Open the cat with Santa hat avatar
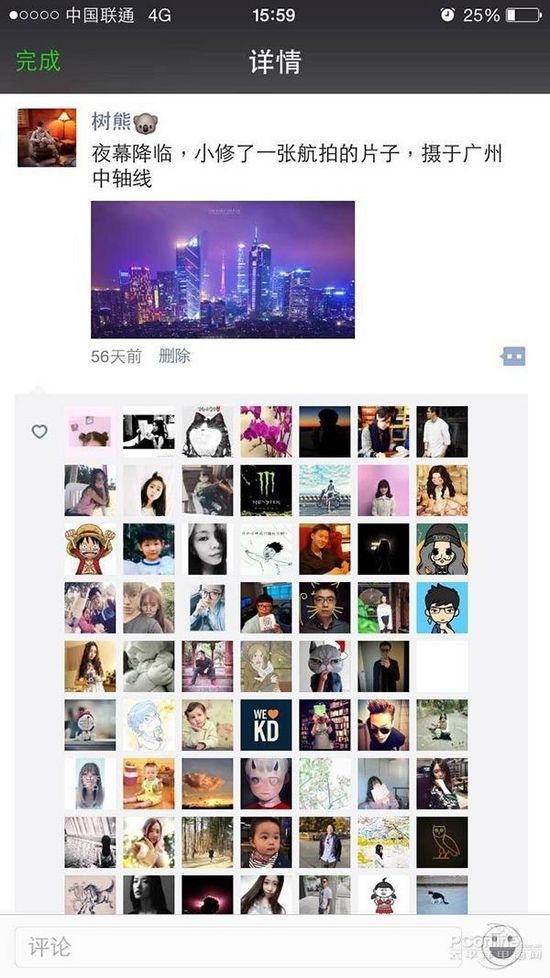This screenshot has width=550, height=978. pyautogui.click(x=325, y=666)
